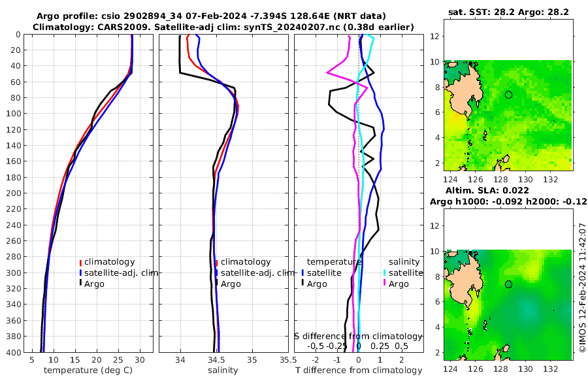Click the '-0.5' S difference scale value
The width and height of the screenshot is (588, 379).
click(x=316, y=346)
